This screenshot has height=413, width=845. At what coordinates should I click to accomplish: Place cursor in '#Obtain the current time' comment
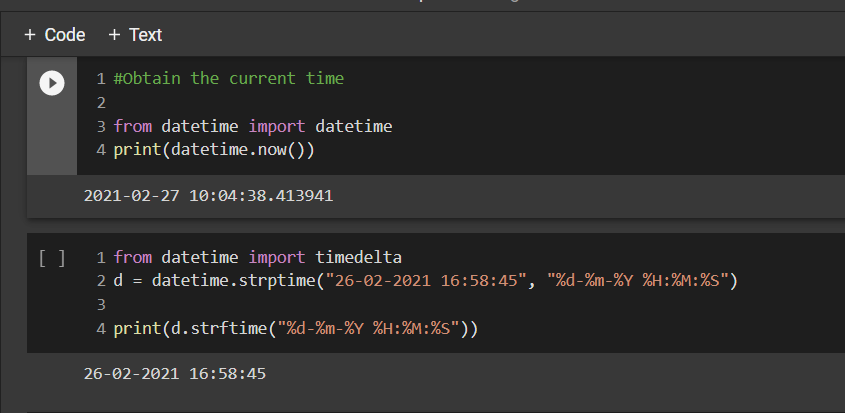pos(228,79)
